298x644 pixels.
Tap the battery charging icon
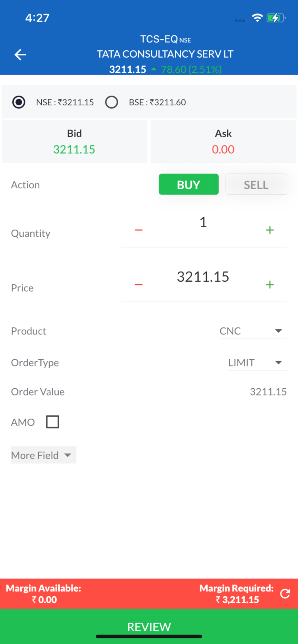tap(276, 18)
